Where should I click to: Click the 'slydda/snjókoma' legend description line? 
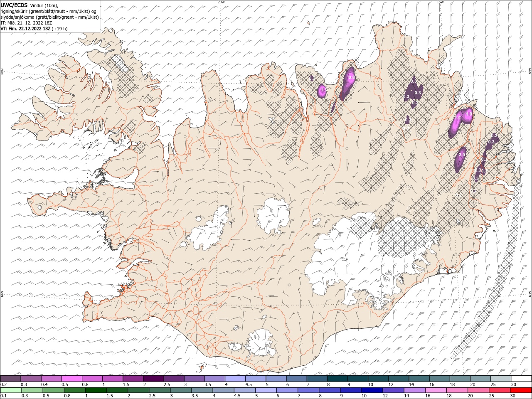[x=49, y=17]
